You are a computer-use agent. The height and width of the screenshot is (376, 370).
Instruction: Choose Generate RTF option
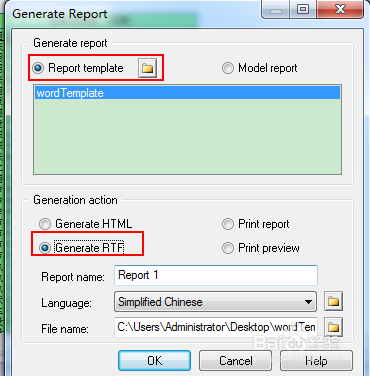tap(45, 248)
